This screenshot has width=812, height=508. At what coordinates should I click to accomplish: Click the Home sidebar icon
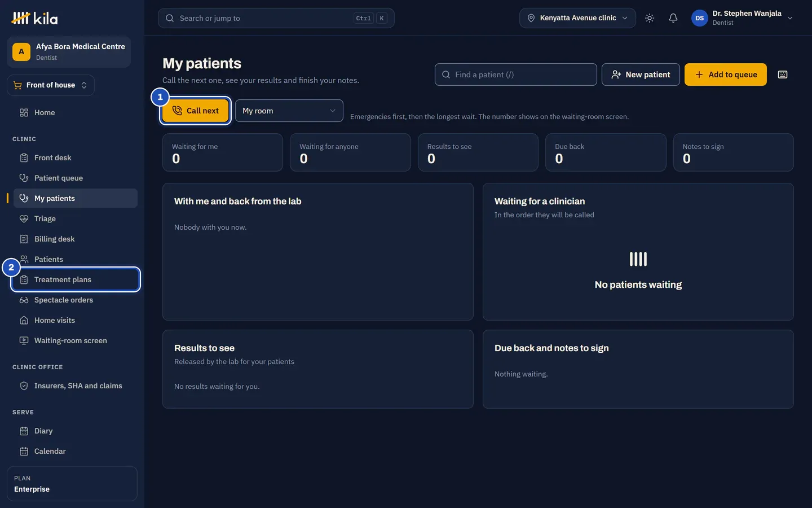pos(24,112)
